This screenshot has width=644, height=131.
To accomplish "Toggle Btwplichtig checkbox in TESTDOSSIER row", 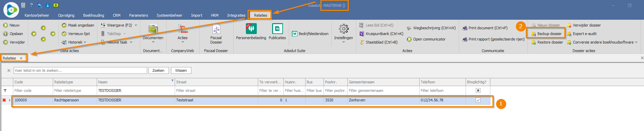I will coord(478,100).
